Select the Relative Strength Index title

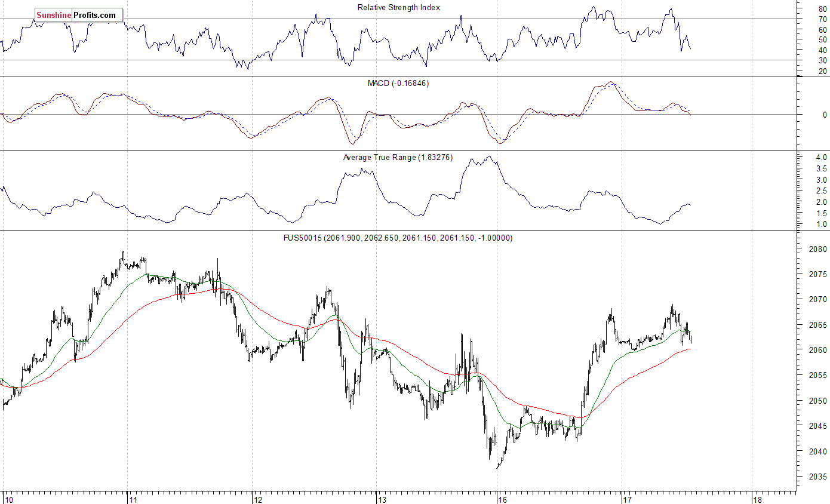(x=399, y=7)
